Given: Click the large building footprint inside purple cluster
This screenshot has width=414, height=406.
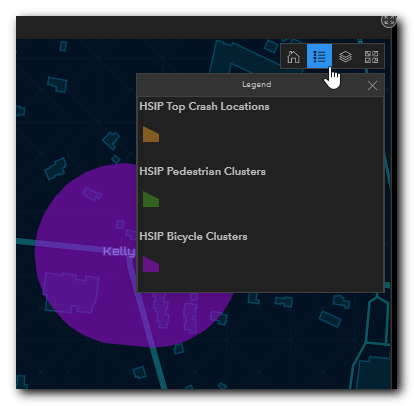Looking at the screenshot, I should point(71,293).
